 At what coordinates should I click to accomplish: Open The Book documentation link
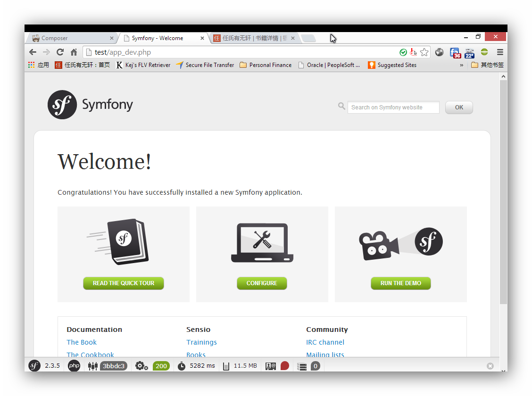pyautogui.click(x=82, y=342)
